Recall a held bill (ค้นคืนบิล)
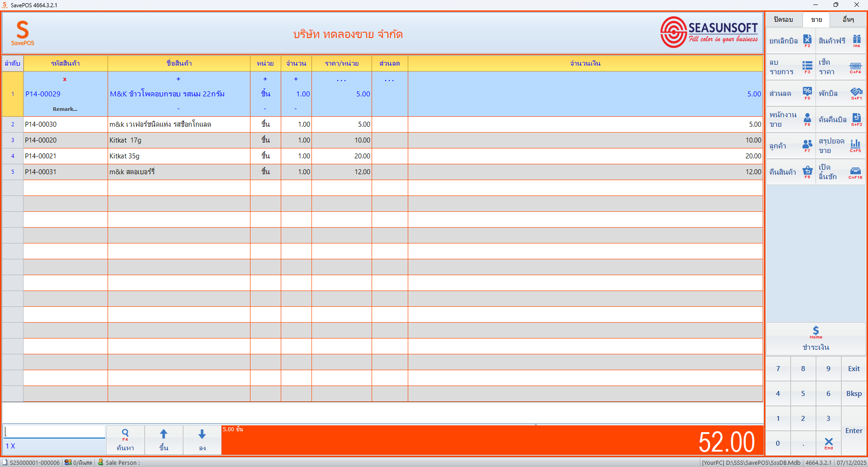Image resolution: width=868 pixels, height=467 pixels. (x=841, y=119)
